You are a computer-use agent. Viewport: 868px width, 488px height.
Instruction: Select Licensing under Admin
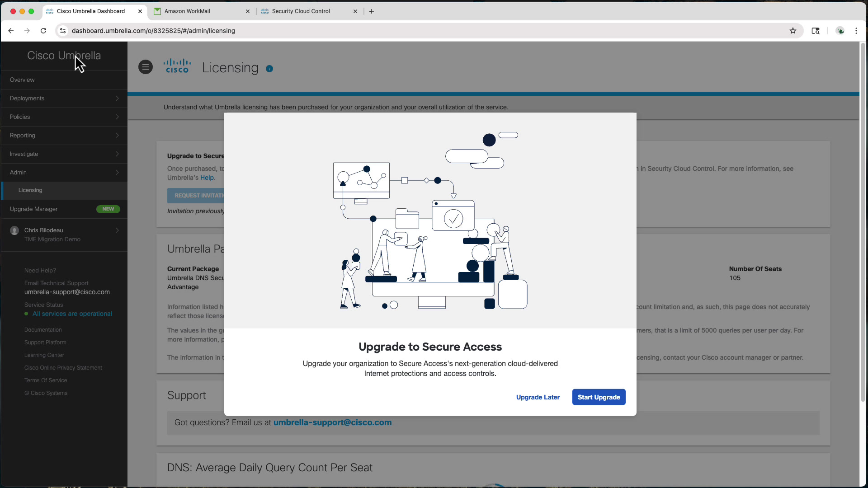[x=64, y=190]
